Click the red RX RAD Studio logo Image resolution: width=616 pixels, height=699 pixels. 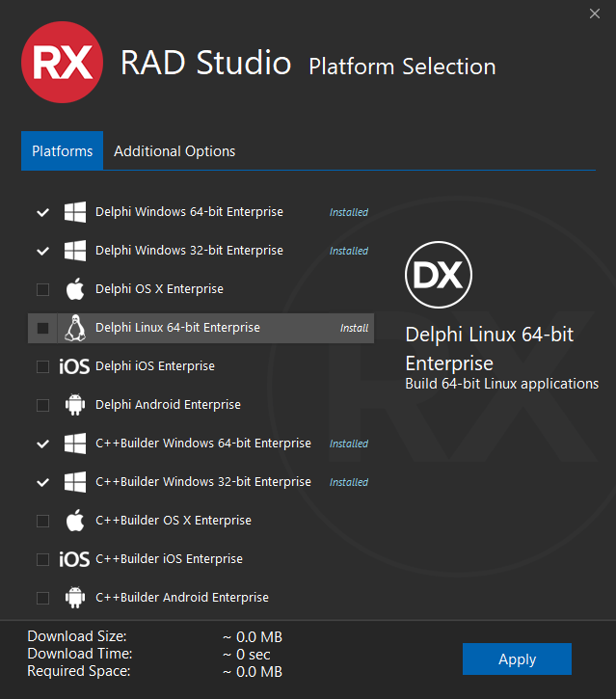coord(62,63)
